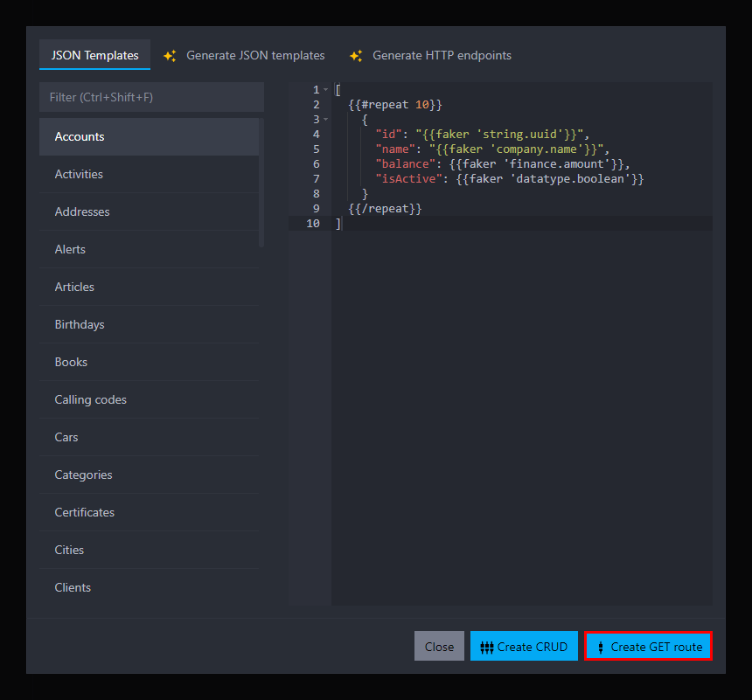Click the arrow icon on Create GET route button
The width and height of the screenshot is (752, 700).
tap(601, 646)
